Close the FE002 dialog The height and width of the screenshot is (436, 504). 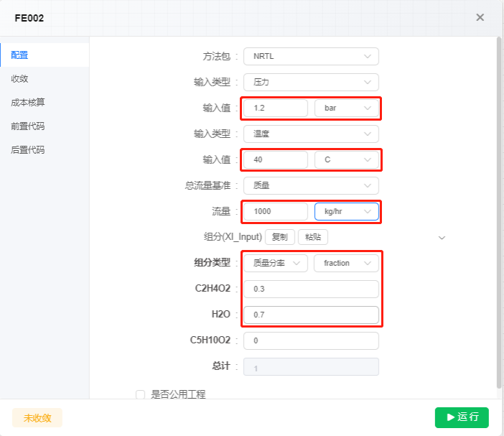point(480,17)
